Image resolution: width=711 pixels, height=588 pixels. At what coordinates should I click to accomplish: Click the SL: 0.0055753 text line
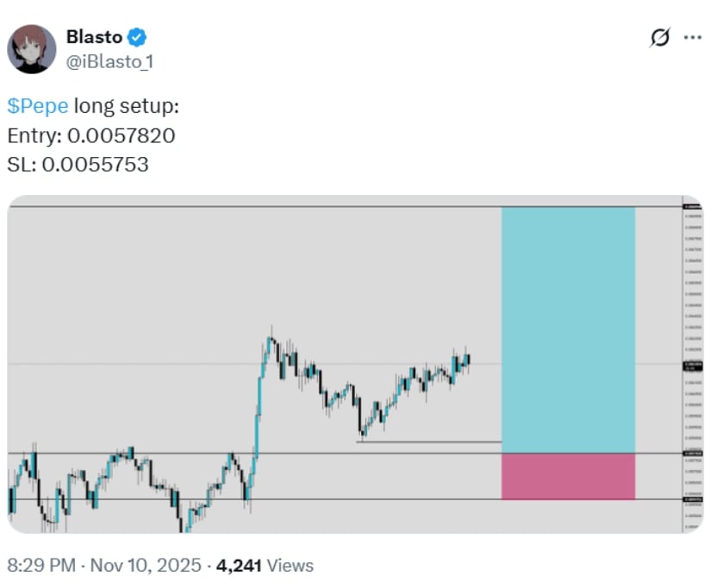[78, 164]
